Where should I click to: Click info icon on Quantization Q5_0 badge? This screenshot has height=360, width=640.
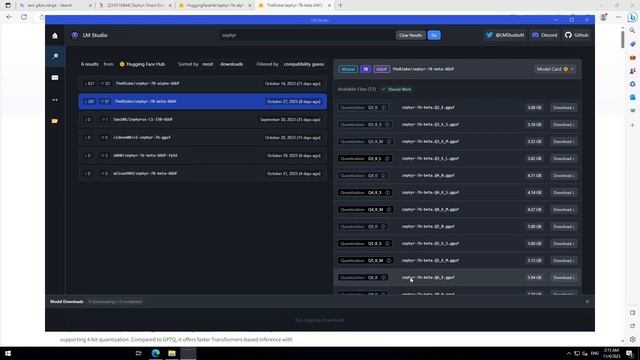pos(383,227)
